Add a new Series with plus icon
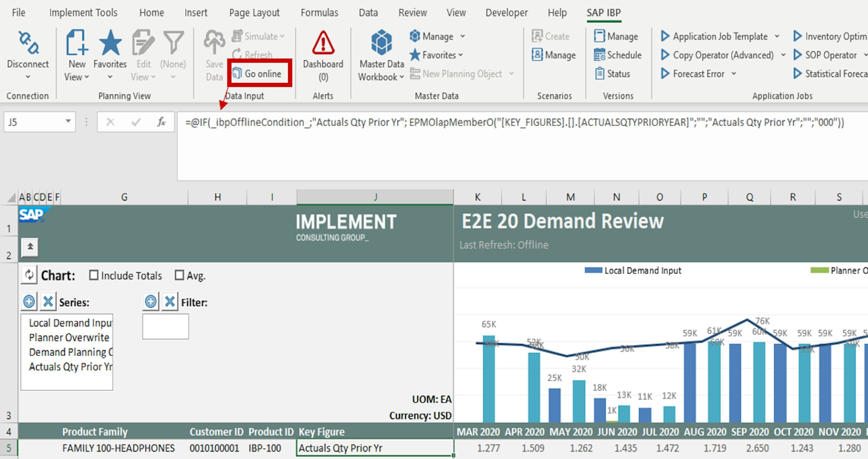868x459 pixels. [29, 302]
